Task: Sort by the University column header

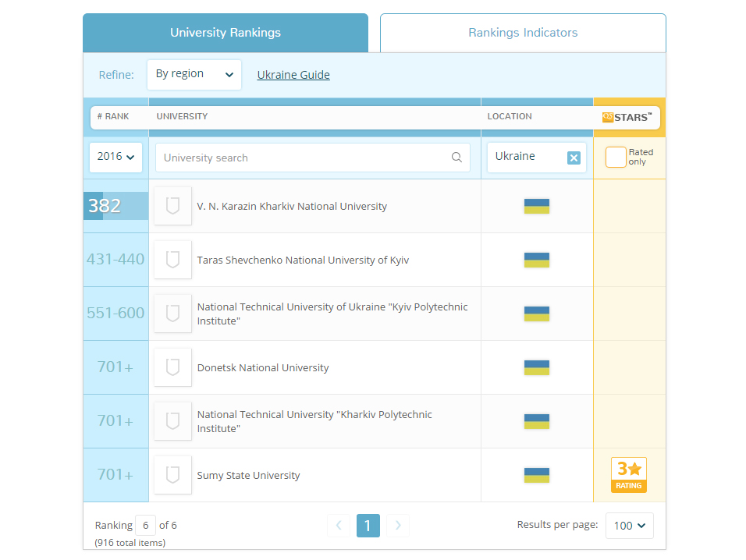Action: (183, 116)
